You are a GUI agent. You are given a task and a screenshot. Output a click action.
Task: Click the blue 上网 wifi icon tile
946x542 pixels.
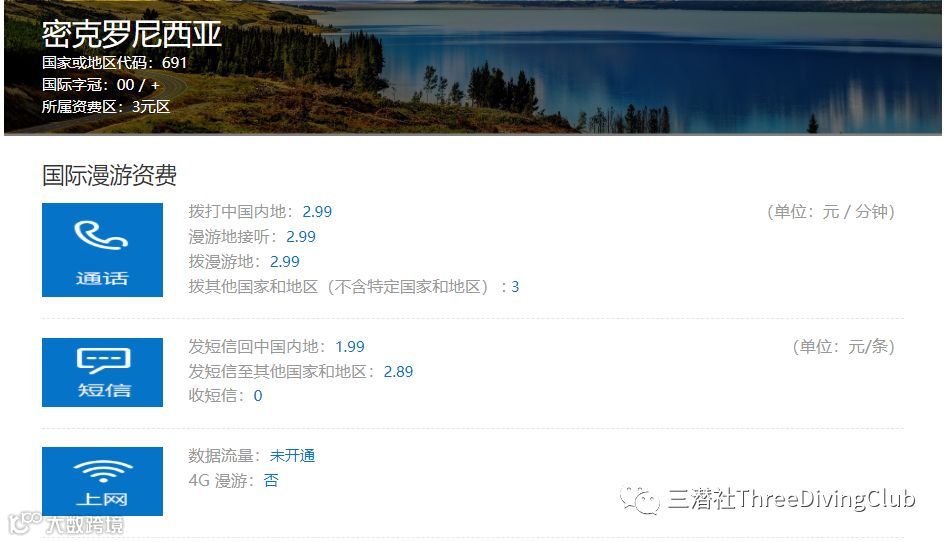(102, 481)
